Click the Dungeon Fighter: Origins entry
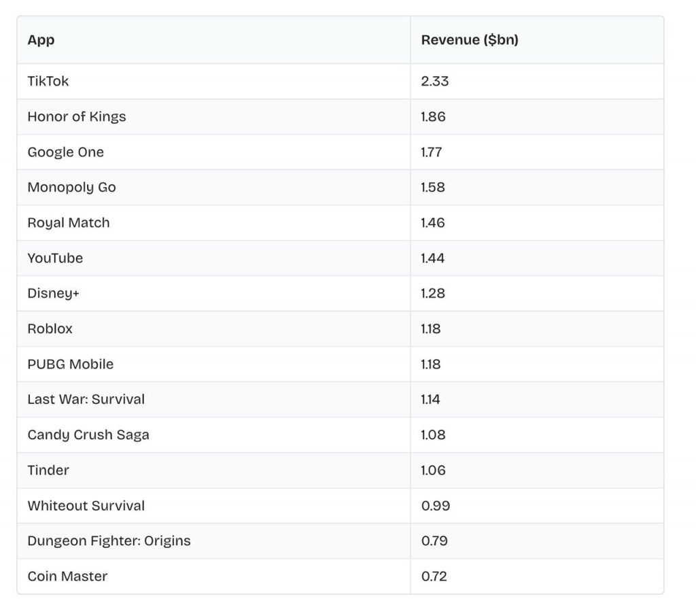 [x=109, y=541]
